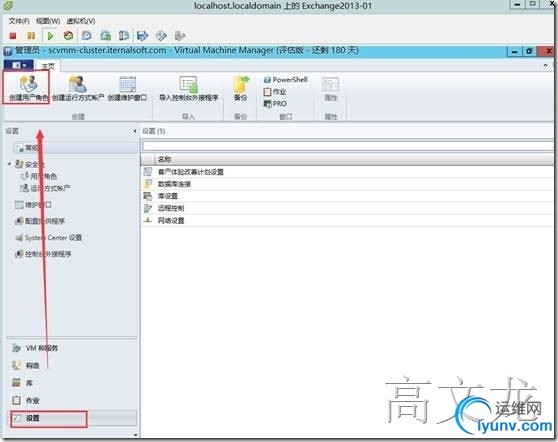The image size is (558, 442).
Task: Click the grayed 属性 properties button
Action: click(331, 88)
